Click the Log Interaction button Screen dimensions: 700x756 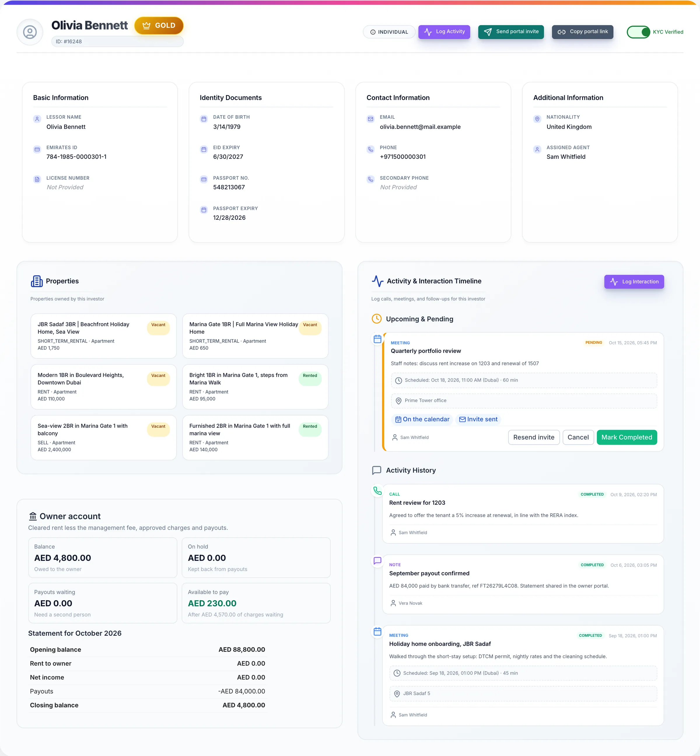pyautogui.click(x=634, y=282)
